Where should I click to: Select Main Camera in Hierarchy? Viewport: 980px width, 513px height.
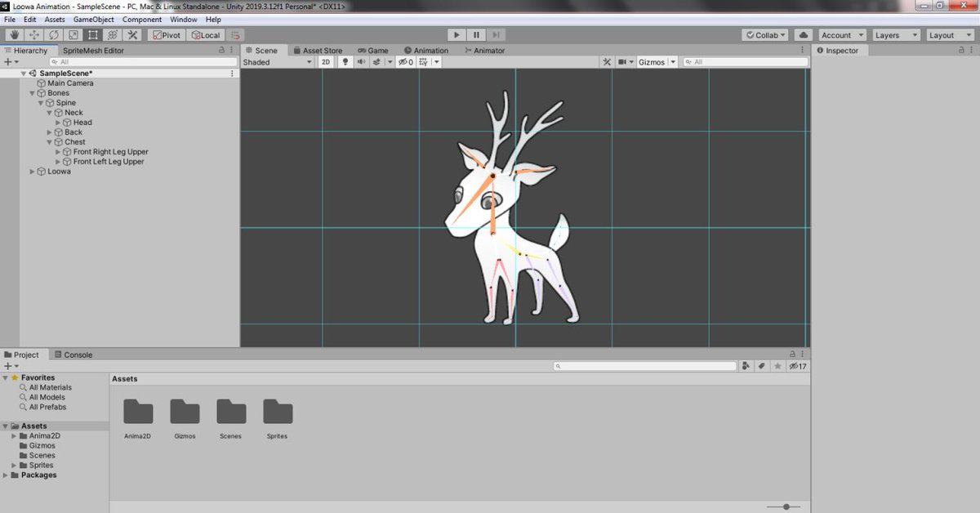pyautogui.click(x=70, y=83)
